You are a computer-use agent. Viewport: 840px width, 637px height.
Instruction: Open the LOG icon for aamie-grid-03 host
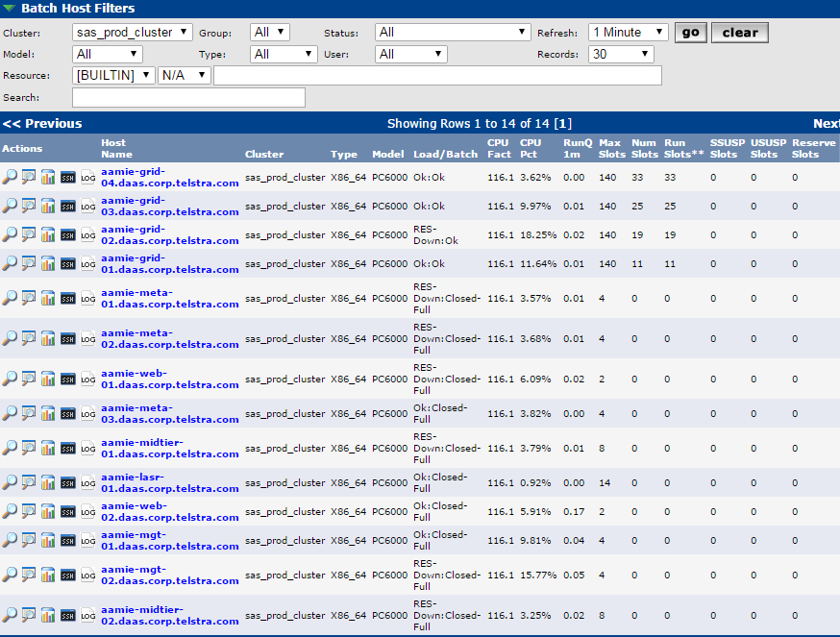(87, 206)
